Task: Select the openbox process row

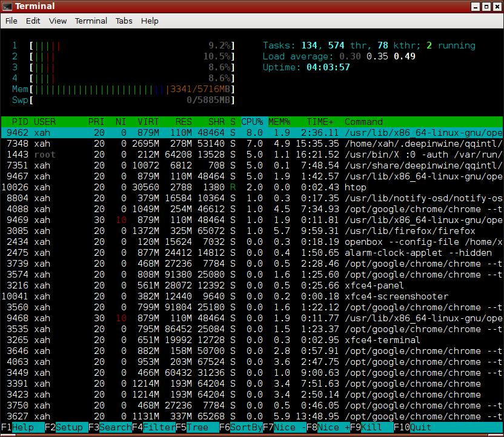Action: (x=252, y=242)
